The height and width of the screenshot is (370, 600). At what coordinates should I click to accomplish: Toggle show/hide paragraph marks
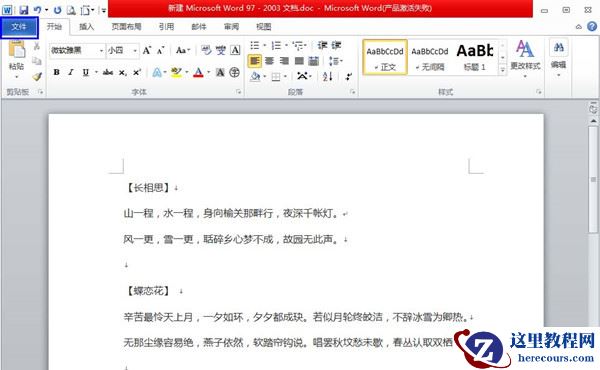tap(348, 77)
